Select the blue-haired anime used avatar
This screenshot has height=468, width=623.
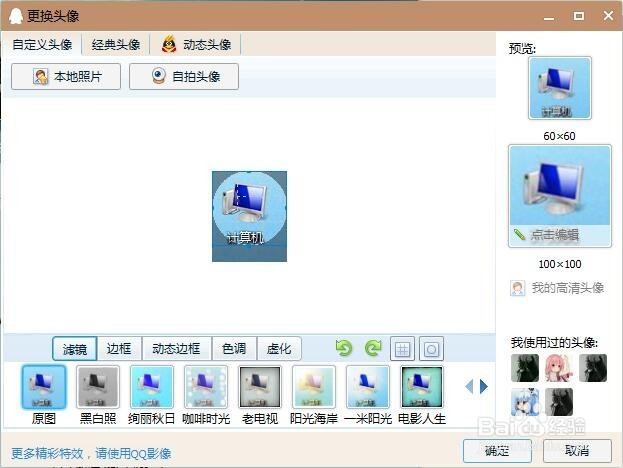(525, 402)
